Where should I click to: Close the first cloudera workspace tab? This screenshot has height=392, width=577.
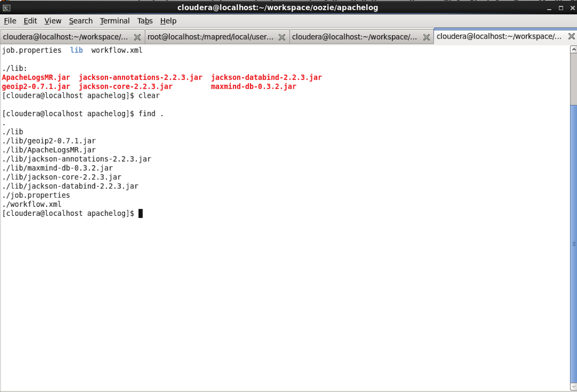137,37
